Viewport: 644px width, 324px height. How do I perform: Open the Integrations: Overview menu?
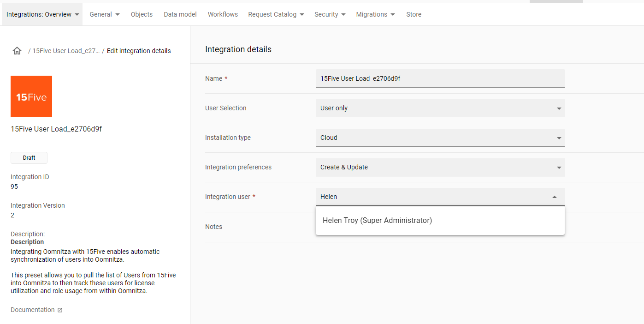[42, 14]
